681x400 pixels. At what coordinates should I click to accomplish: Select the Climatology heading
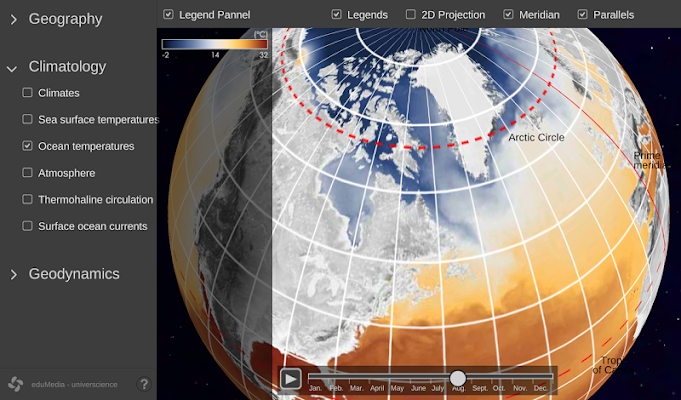pyautogui.click(x=67, y=66)
